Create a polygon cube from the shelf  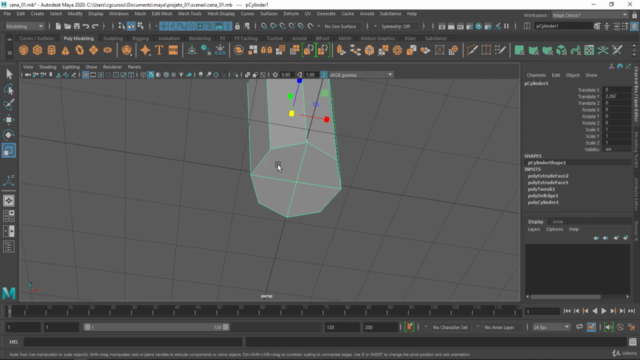38,50
